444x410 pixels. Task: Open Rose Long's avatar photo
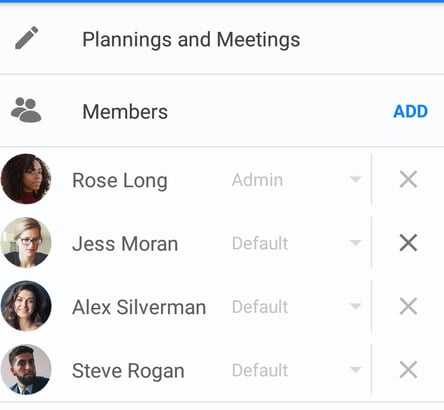26,179
